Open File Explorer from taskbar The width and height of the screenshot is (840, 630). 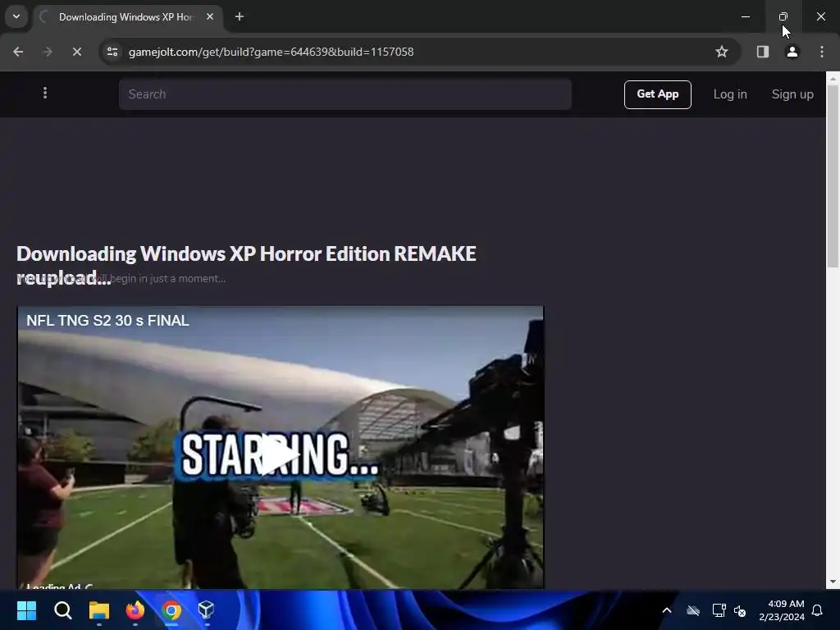pos(99,610)
